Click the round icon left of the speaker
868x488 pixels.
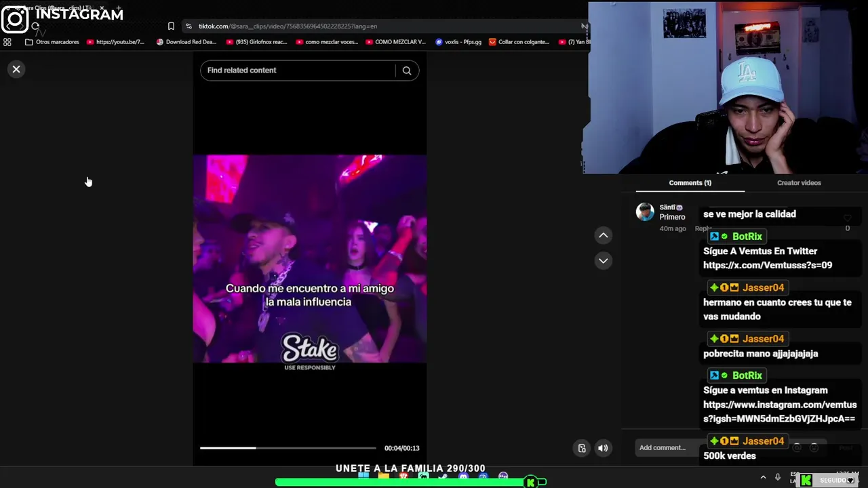(582, 448)
